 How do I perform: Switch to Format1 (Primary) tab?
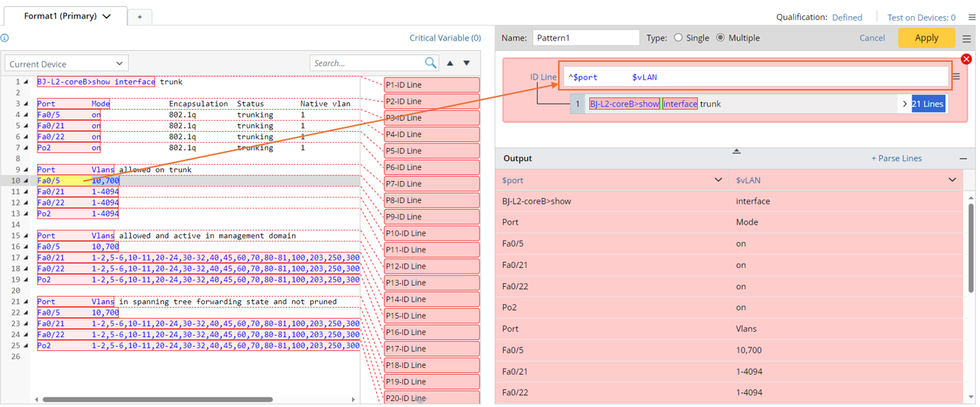pos(66,16)
